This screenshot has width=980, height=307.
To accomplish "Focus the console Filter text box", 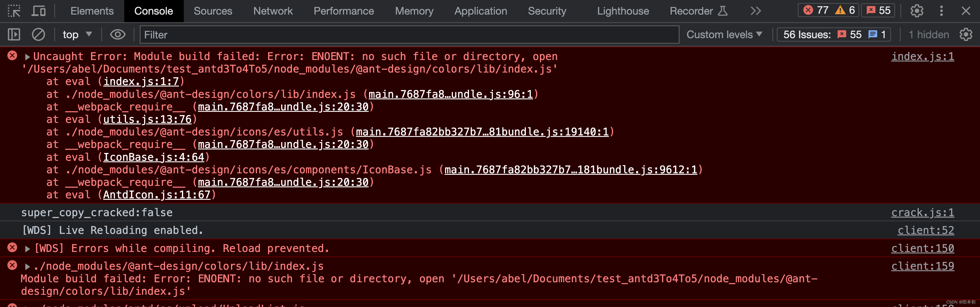I will click(x=409, y=35).
